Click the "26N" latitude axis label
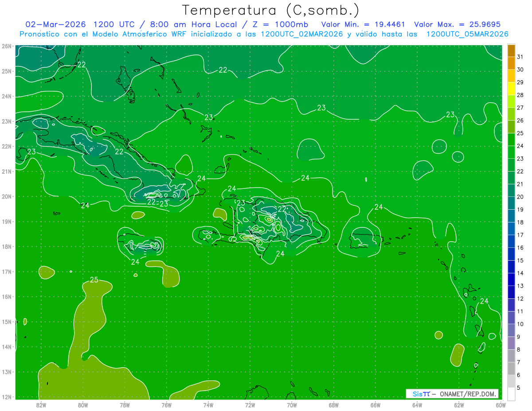Image resolution: width=532 pixels, height=411 pixels. click(7, 46)
